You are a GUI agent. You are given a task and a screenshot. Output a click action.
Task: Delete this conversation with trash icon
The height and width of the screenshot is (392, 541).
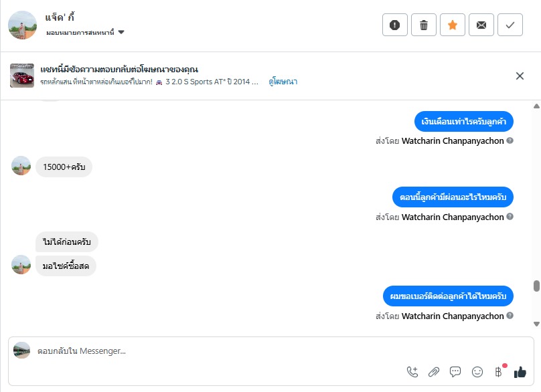coord(424,25)
